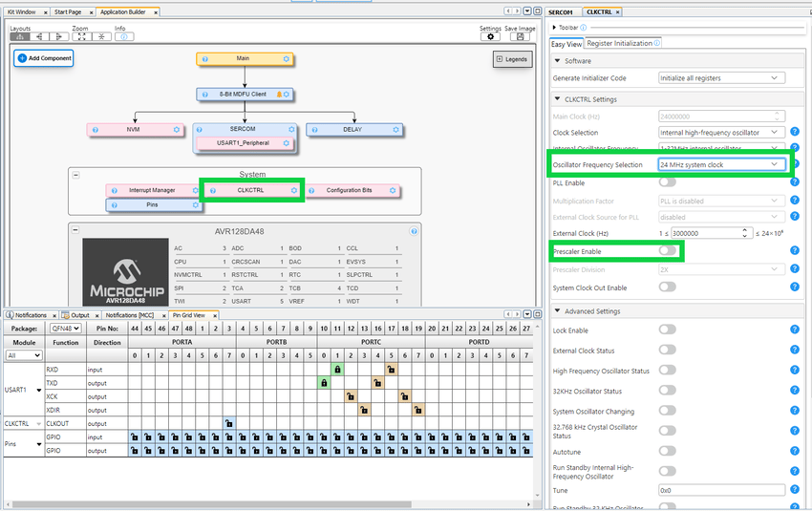This screenshot has height=511, width=812.
Task: Toggle the PLL Enable switch
Action: [x=667, y=182]
